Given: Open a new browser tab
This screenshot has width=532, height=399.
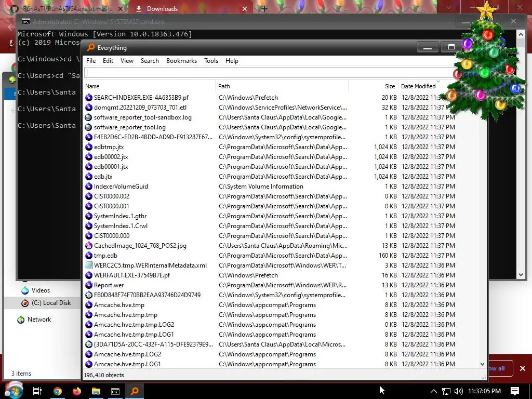Looking at the screenshot, I should (264, 9).
